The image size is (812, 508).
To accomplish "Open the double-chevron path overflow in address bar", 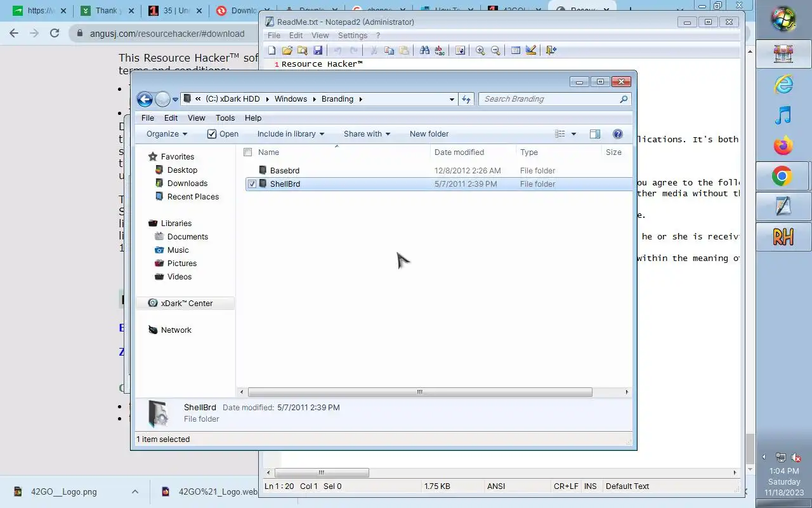I will (199, 99).
